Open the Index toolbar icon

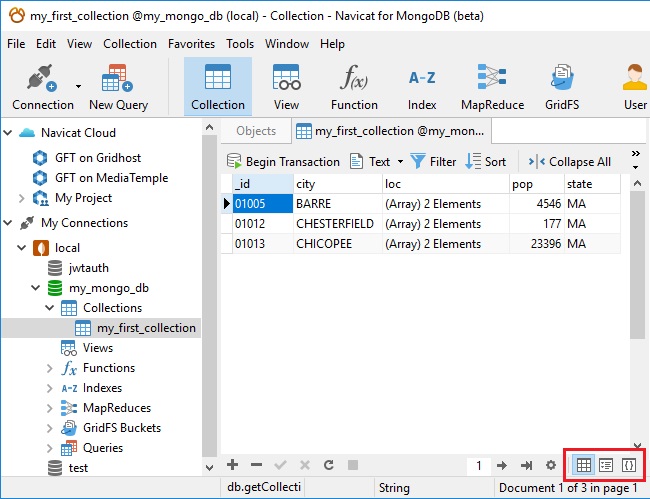[422, 87]
